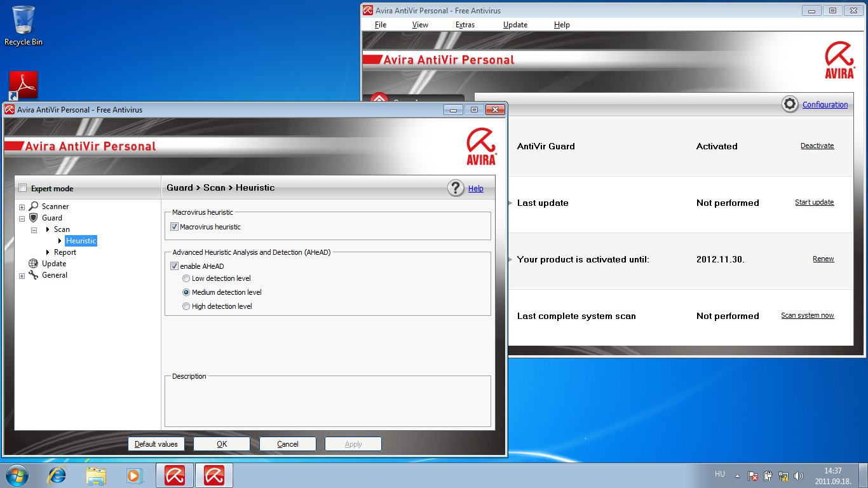
Task: Select Scan tree item label
Action: [62, 229]
